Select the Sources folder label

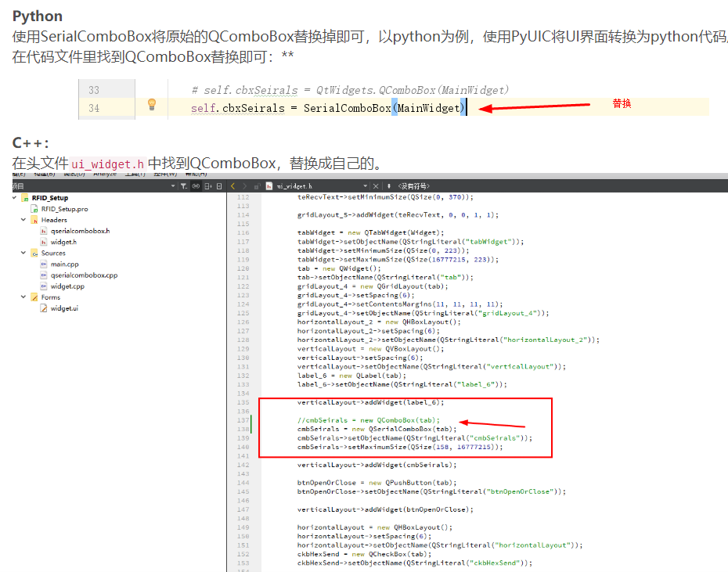coord(53,253)
